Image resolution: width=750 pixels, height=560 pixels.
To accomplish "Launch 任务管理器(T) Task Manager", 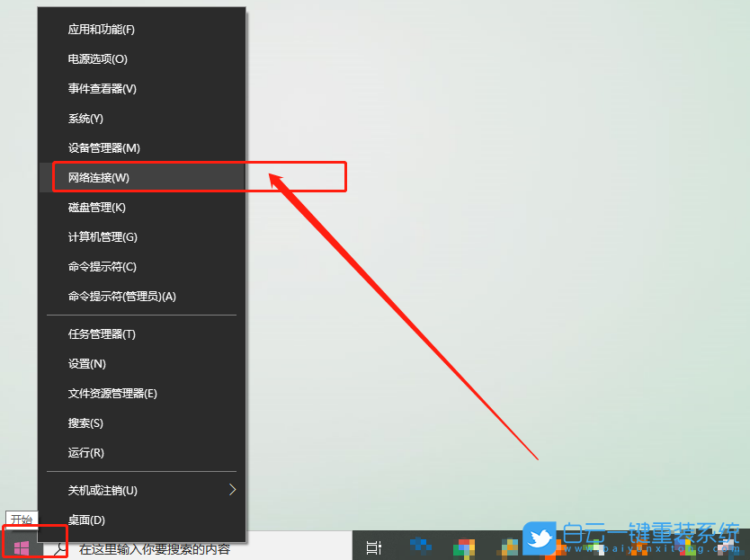I will (x=99, y=333).
